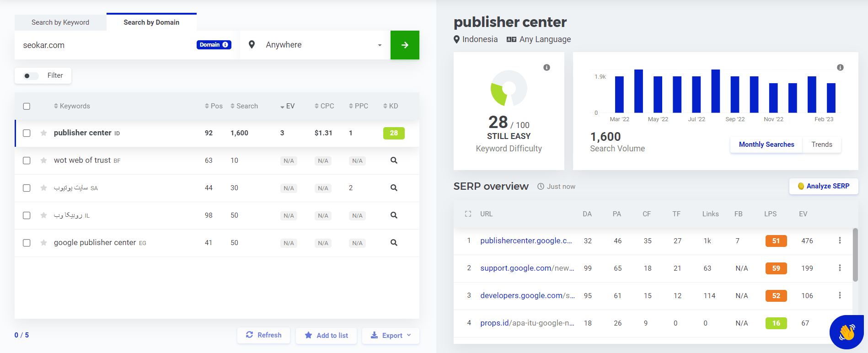
Task: Click the location pin icon beside Anywhere
Action: [252, 45]
